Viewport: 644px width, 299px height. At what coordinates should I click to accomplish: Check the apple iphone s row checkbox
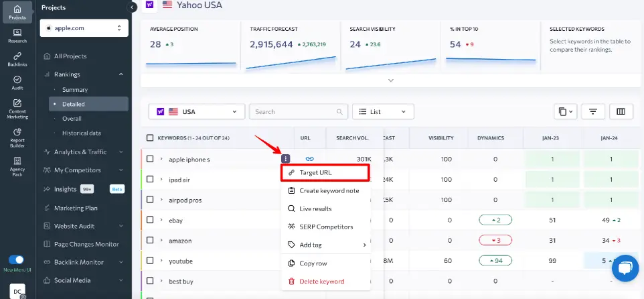pyautogui.click(x=150, y=159)
